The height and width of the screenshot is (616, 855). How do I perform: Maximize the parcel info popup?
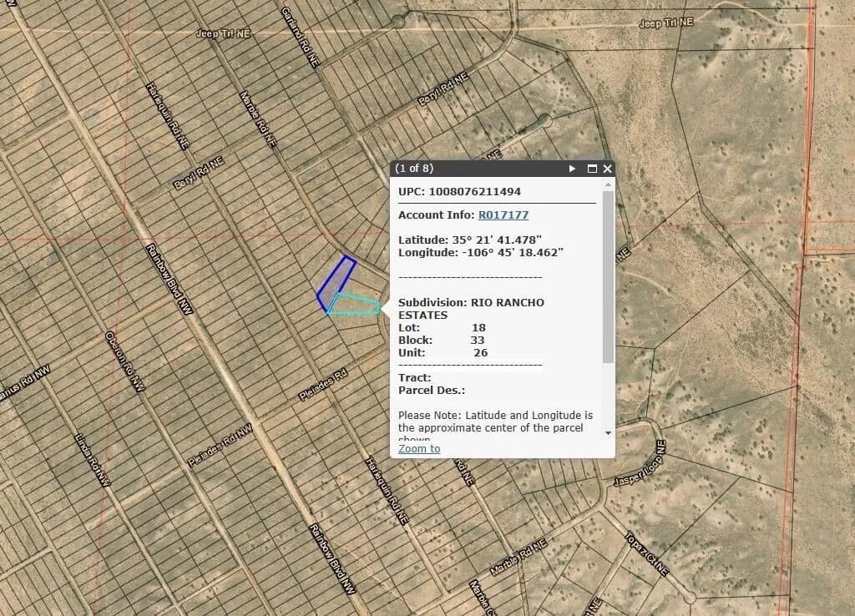click(x=592, y=169)
